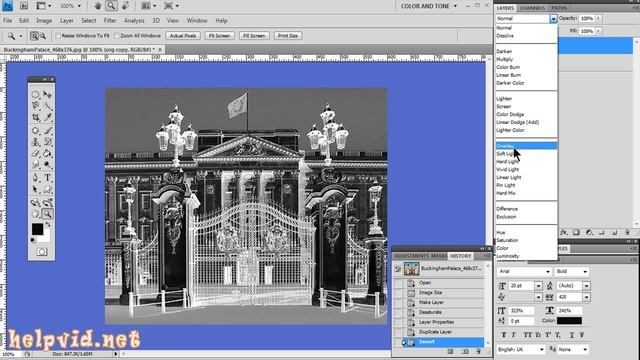Add a layer mask icon

click(576, 233)
